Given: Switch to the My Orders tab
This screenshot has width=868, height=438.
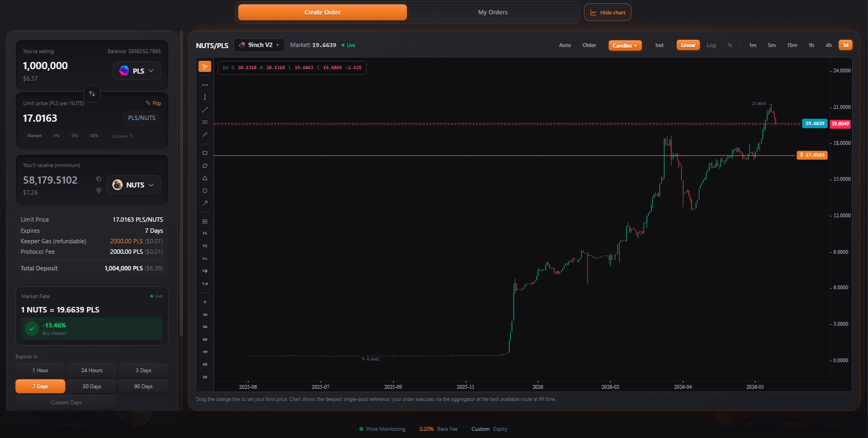Looking at the screenshot, I should [x=493, y=12].
